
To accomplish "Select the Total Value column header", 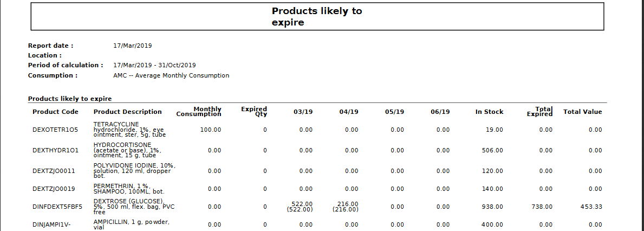I will click(582, 112).
